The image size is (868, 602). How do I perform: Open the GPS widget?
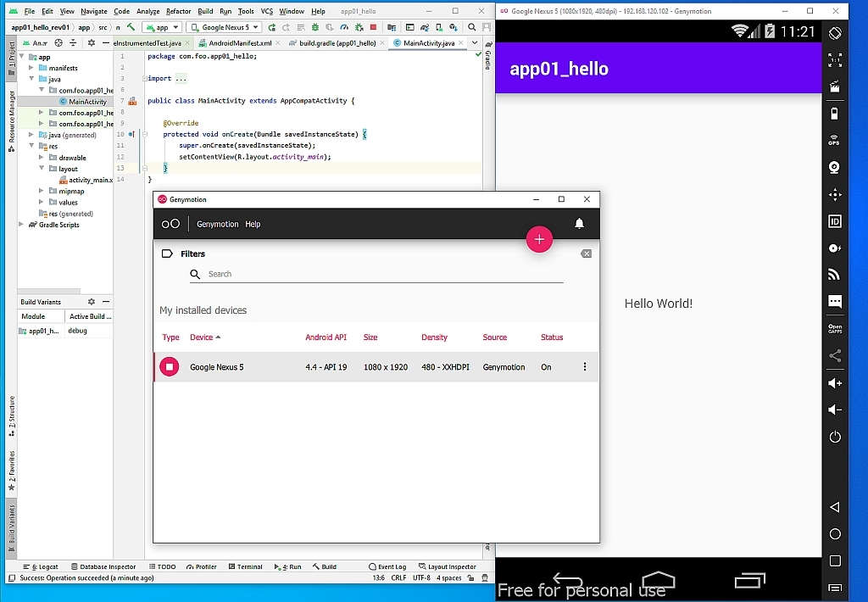click(835, 140)
